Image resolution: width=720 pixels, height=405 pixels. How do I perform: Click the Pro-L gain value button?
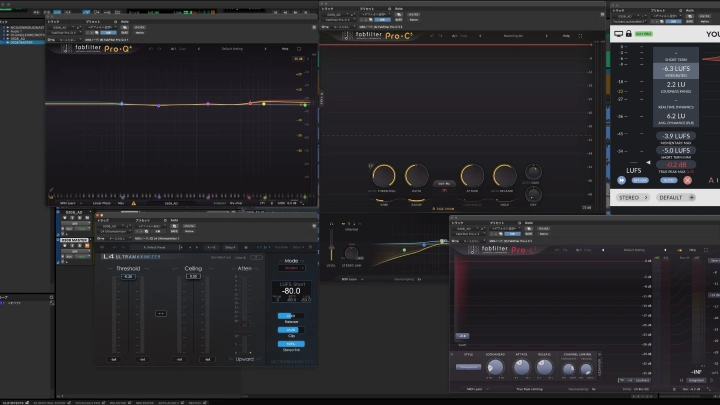(x=462, y=336)
